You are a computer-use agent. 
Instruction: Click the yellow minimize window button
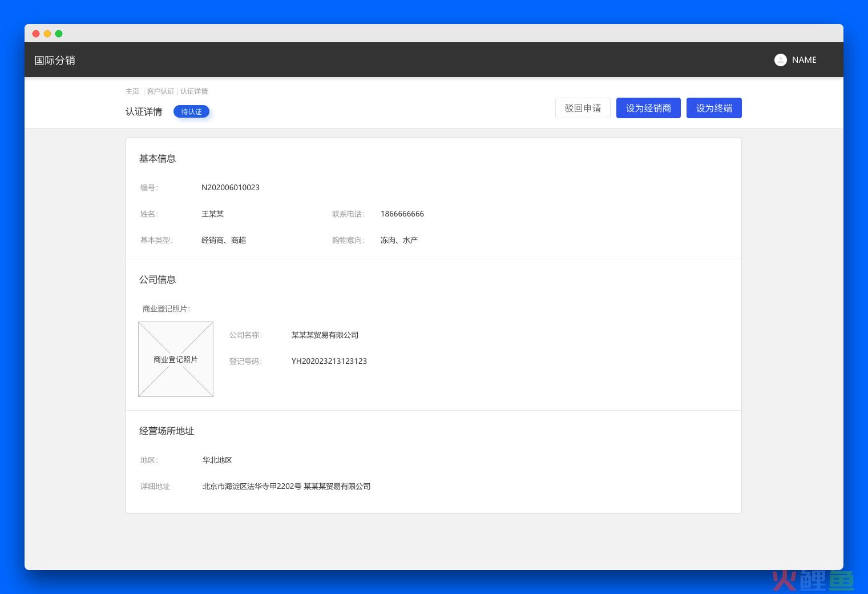click(47, 34)
